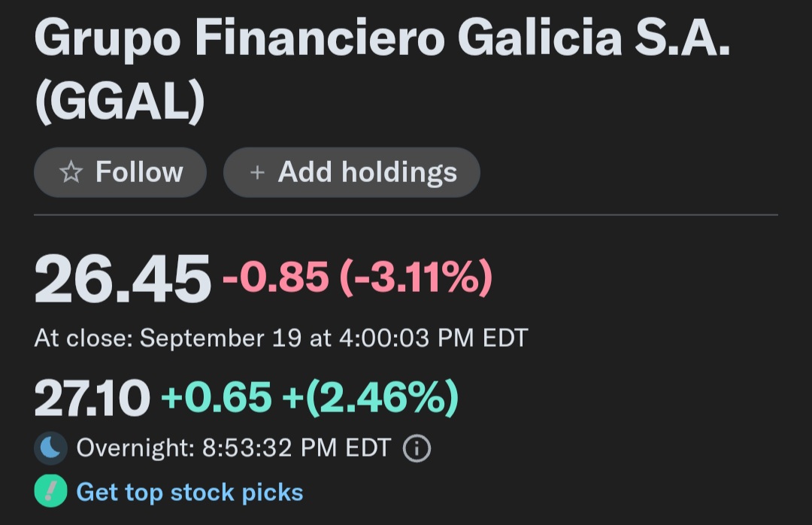Click the star icon beside Follow
The width and height of the screenshot is (812, 525).
pos(71,173)
